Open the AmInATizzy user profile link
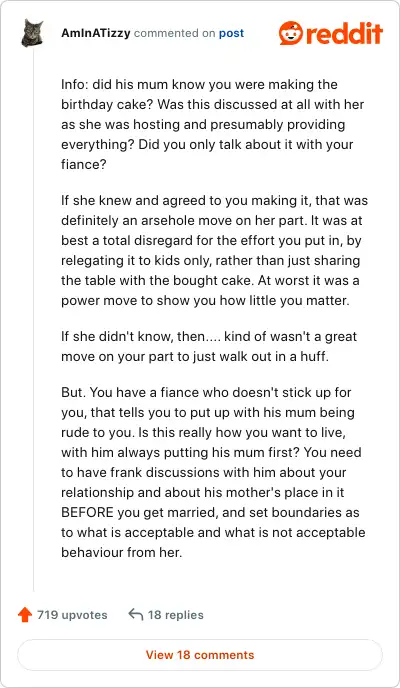This screenshot has width=400, height=688. point(96,33)
